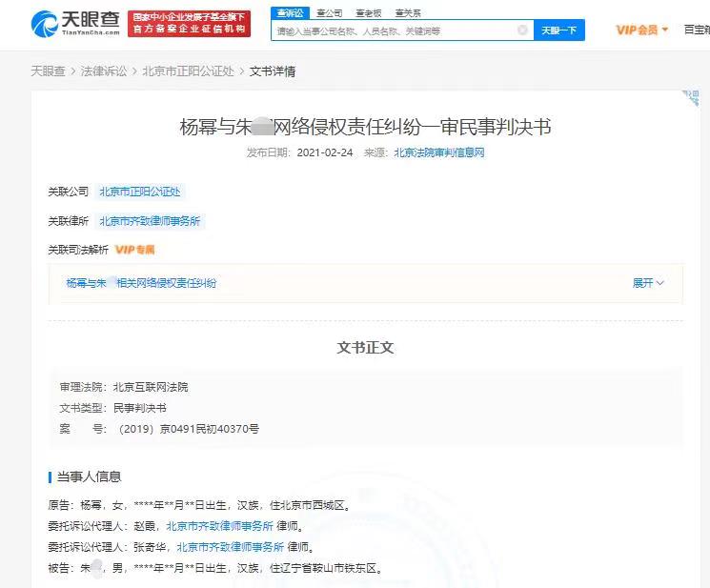Open the 法律诉讼 breadcrumb link
710x588 pixels.
104,71
